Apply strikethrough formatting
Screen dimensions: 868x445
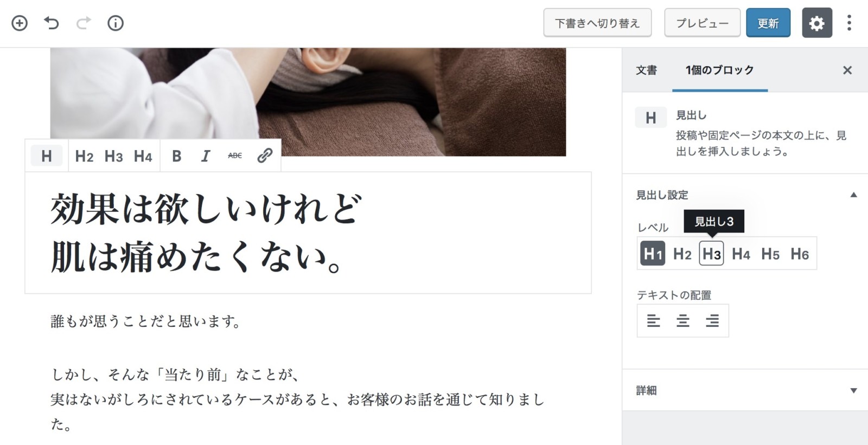[235, 156]
